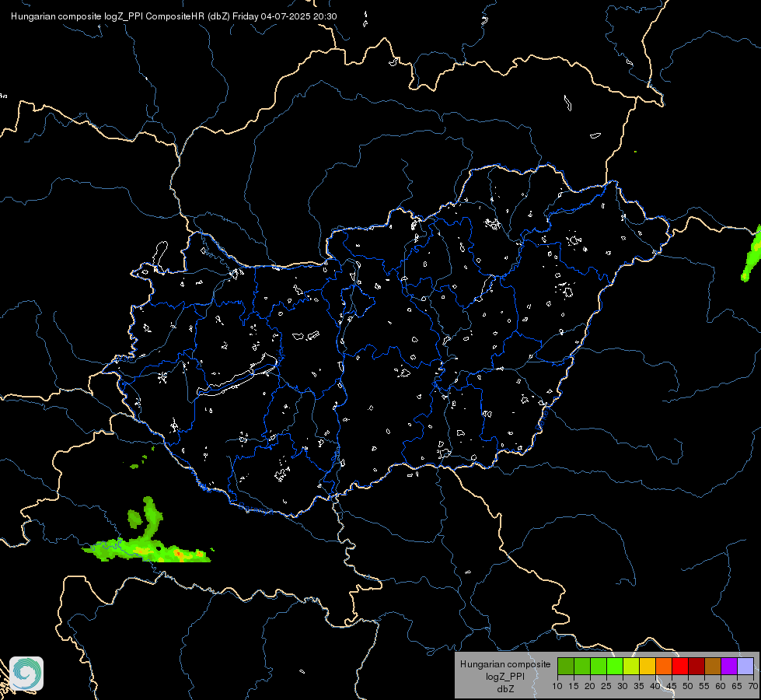Click the legend scale value 70

pyautogui.click(x=753, y=687)
